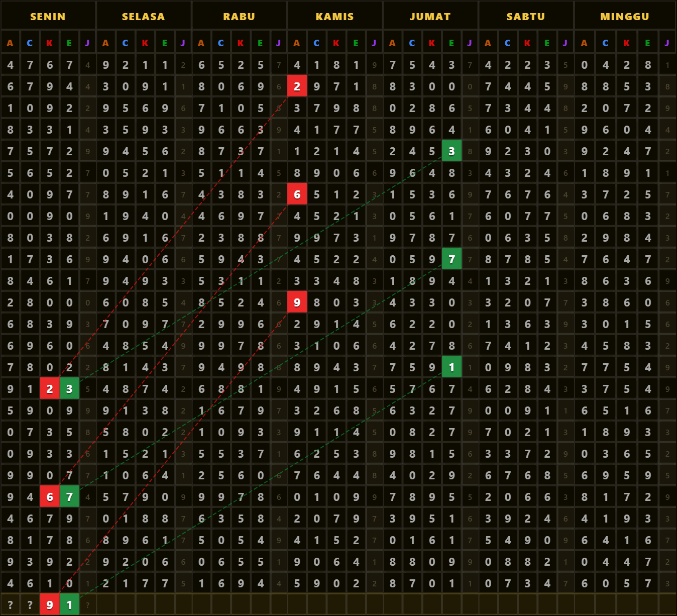Viewport: 677px width, 616px height.
Task: Click red highlighted 6 in SENIN column K
Action: (x=49, y=497)
